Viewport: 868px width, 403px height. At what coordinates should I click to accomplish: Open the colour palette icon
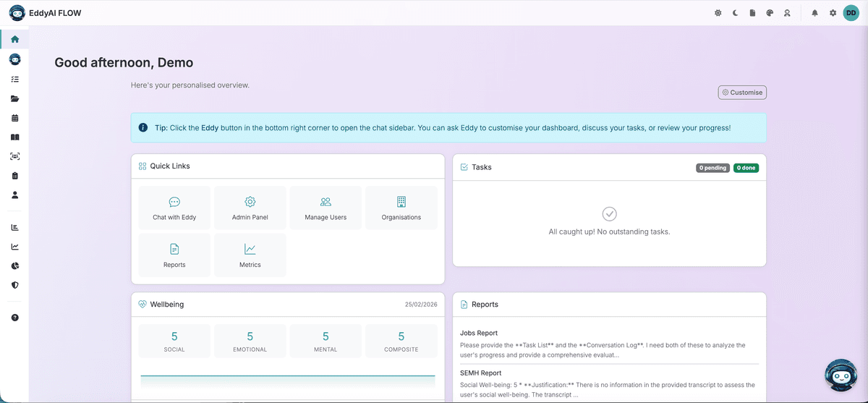tap(770, 13)
